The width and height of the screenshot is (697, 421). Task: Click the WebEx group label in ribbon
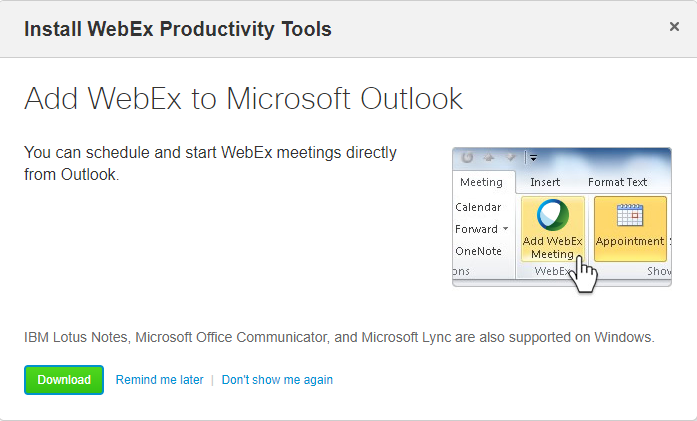coord(551,271)
